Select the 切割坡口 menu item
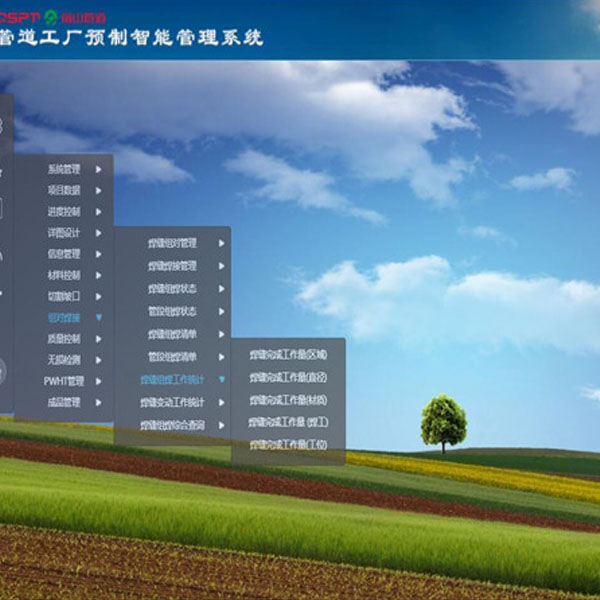 pyautogui.click(x=63, y=296)
